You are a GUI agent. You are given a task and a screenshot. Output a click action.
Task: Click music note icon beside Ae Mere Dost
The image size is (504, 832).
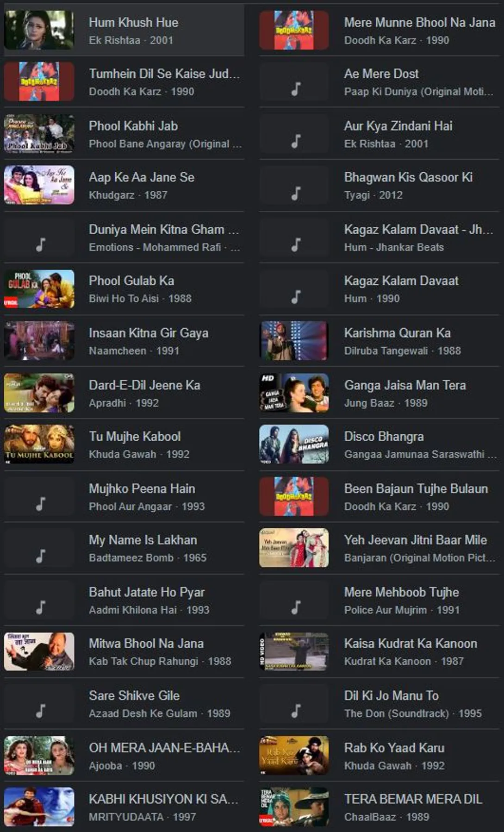[296, 88]
